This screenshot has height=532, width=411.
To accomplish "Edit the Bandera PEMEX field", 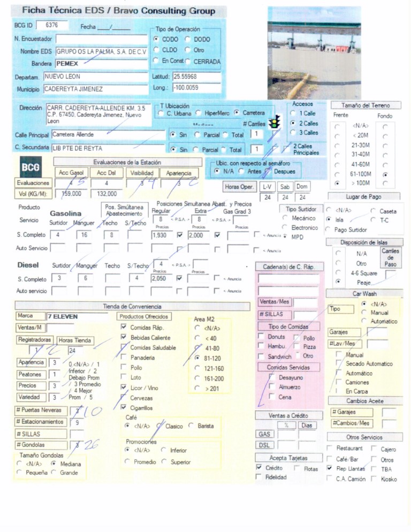I will point(102,64).
